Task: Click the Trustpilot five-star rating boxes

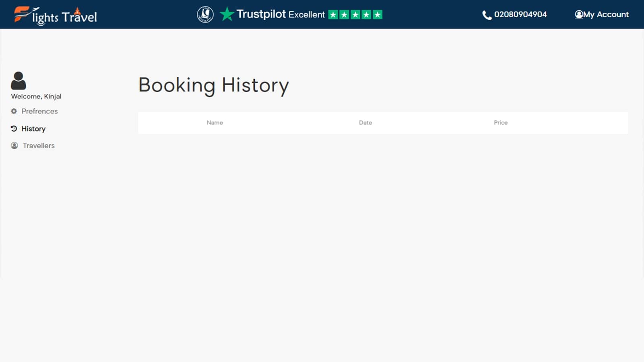Action: tap(355, 15)
